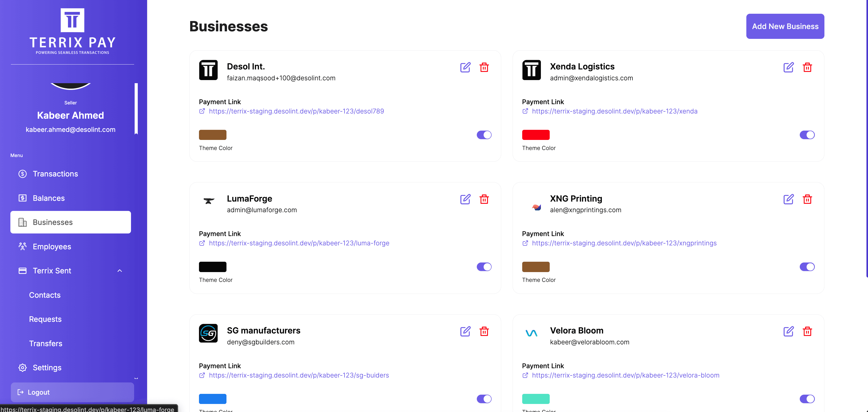Screen dimensions: 868x412
Task: Select Businesses in the sidebar menu
Action: point(70,222)
